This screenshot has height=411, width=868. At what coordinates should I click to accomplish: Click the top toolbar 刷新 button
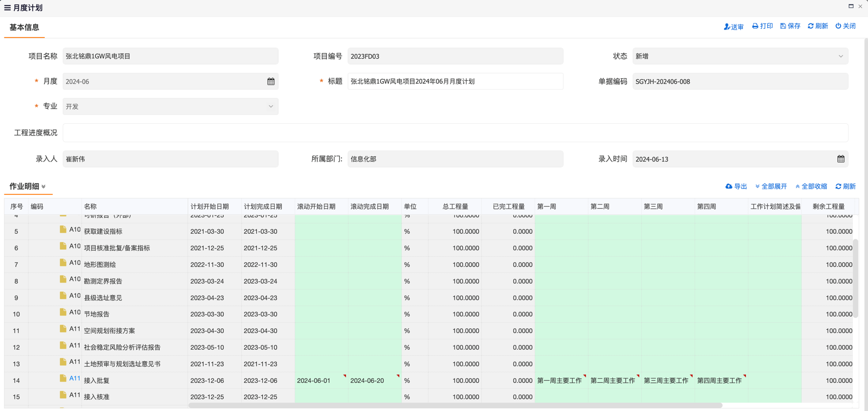coord(818,26)
